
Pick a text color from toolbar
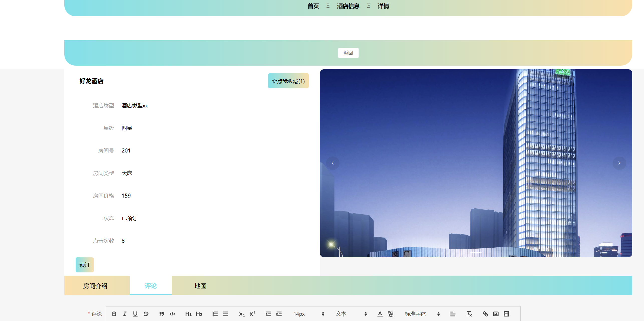click(x=380, y=314)
